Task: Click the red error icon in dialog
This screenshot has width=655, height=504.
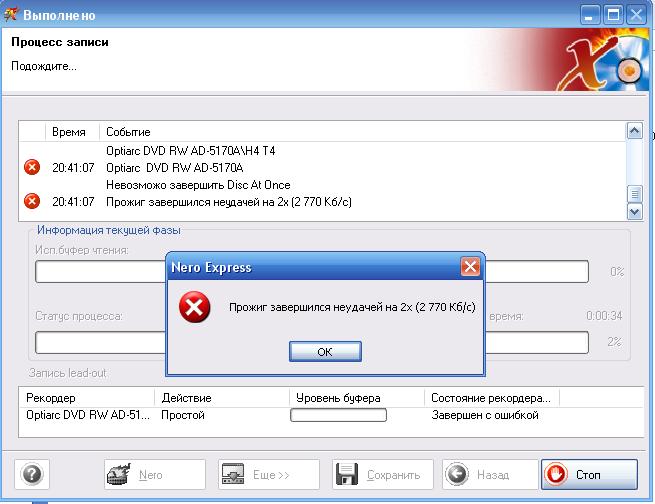Action: 195,307
